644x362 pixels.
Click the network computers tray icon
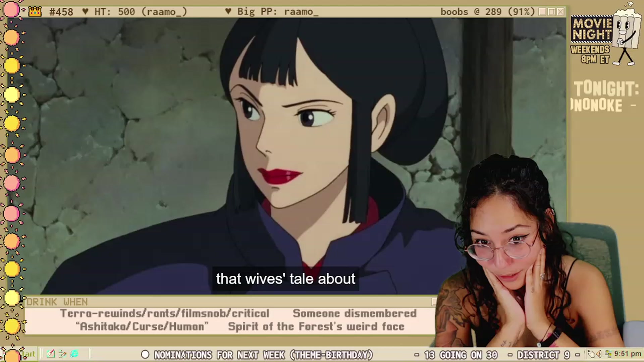[608, 354]
